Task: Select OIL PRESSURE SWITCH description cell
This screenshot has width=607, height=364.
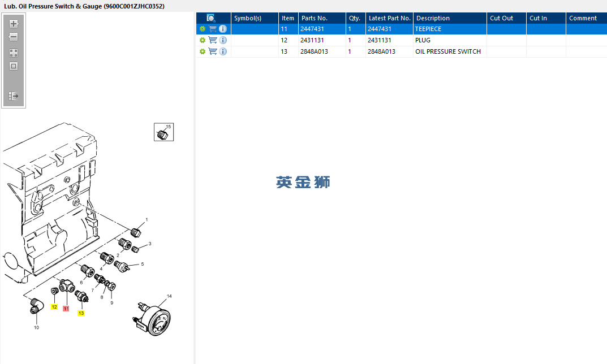Action: point(450,51)
